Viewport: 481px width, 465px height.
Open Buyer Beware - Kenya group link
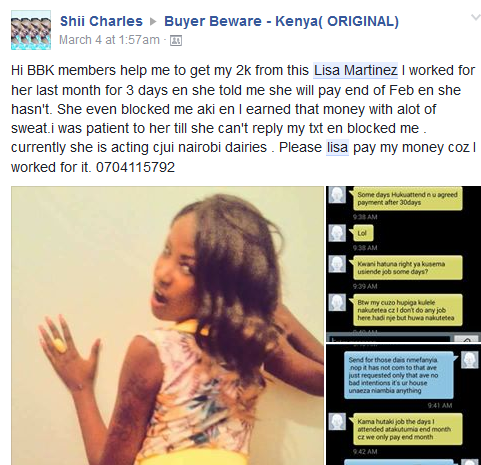click(x=281, y=21)
